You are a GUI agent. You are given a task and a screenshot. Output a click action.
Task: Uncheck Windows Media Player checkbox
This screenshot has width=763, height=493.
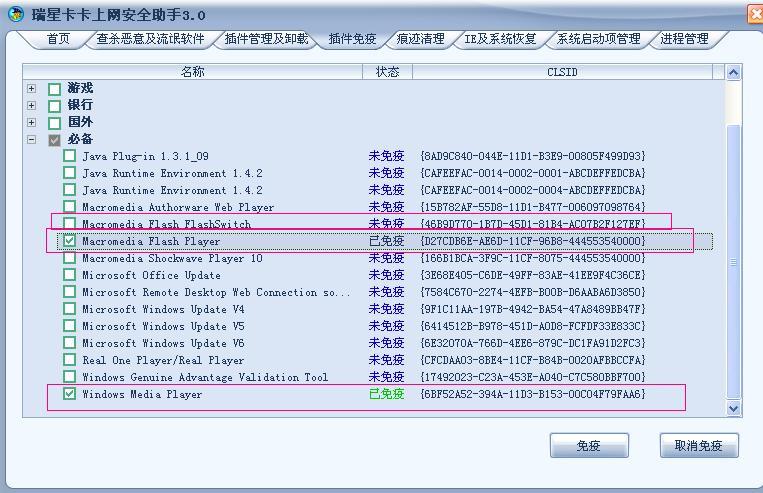[70, 394]
